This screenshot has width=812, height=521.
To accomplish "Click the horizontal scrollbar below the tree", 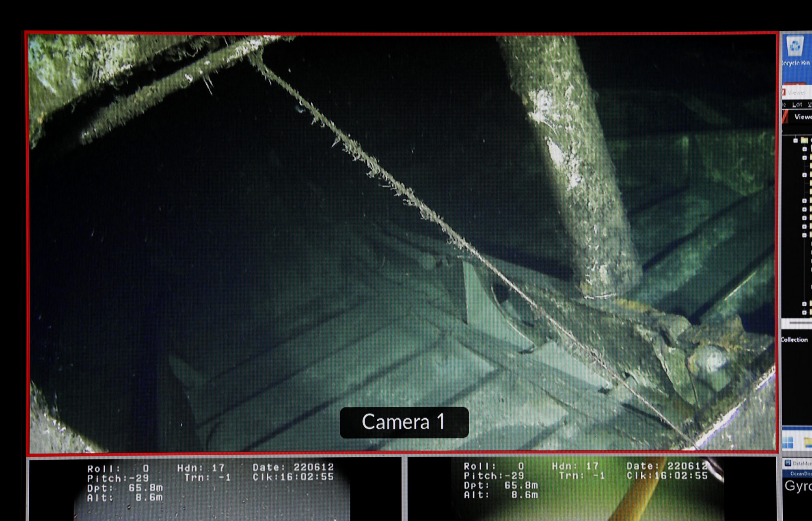I will click(800, 322).
